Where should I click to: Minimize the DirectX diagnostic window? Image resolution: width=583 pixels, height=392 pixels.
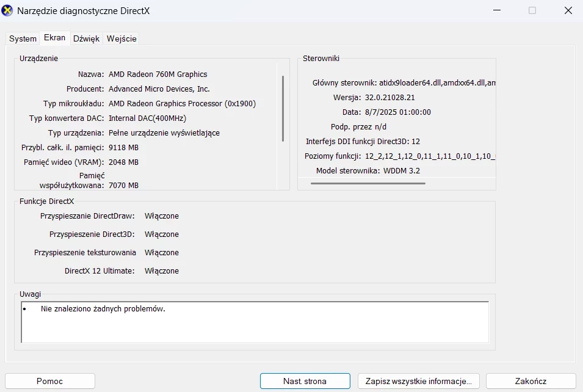coord(498,10)
